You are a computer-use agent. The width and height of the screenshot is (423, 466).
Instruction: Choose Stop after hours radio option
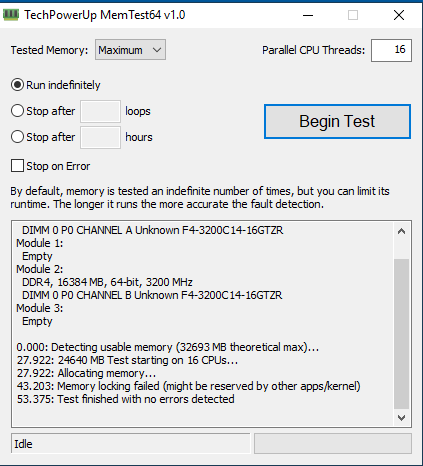[17, 137]
